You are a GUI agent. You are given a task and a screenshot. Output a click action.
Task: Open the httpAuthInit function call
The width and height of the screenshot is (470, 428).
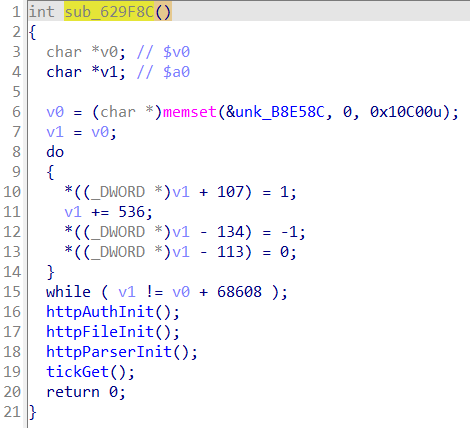[100, 312]
